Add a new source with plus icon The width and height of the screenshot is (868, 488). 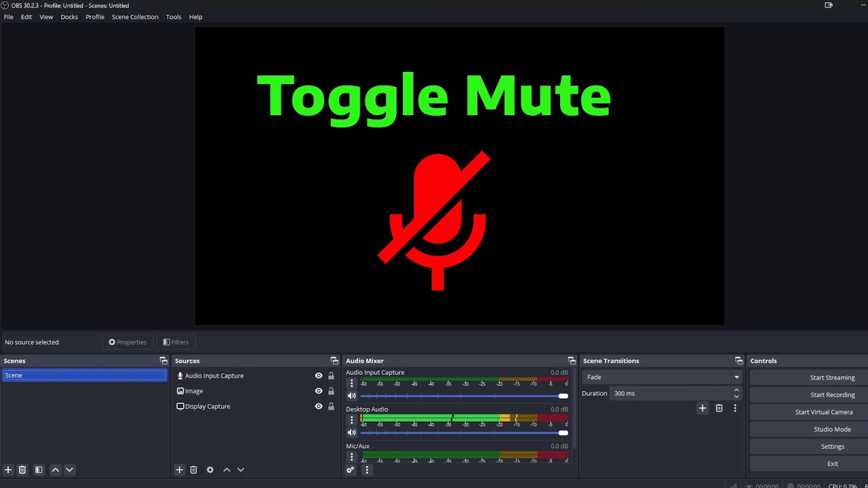[x=180, y=470]
